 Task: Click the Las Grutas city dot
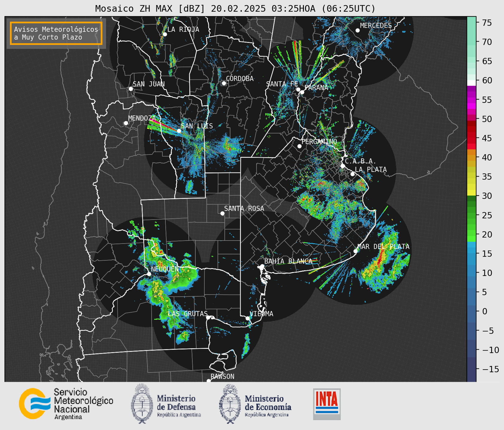pos(208,318)
